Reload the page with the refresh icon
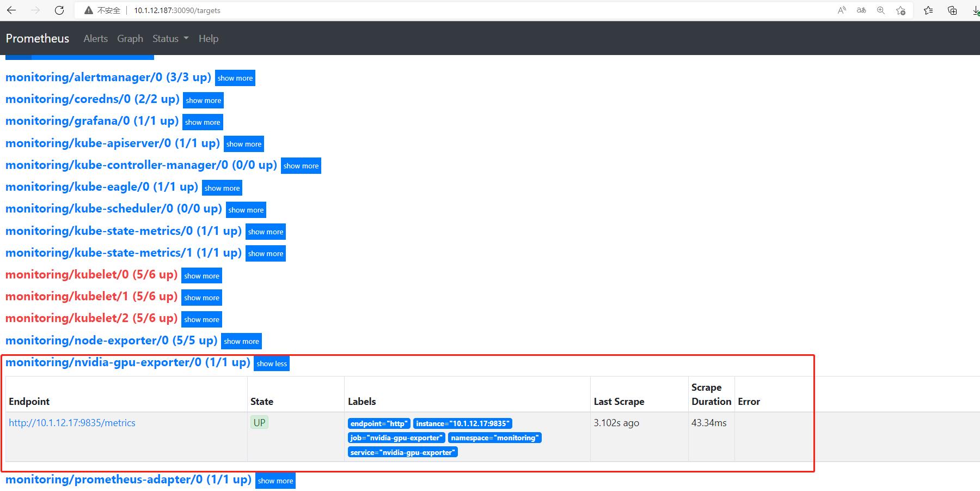This screenshot has width=980, height=491. (x=60, y=10)
